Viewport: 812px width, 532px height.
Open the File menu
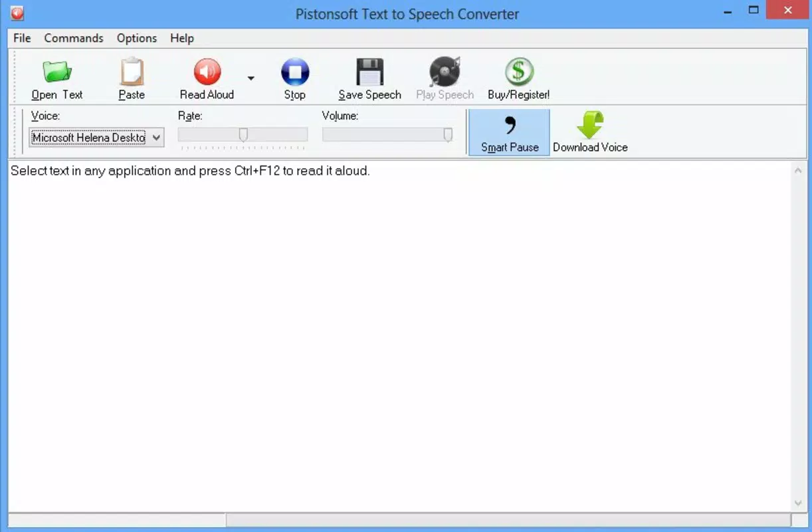(x=22, y=38)
